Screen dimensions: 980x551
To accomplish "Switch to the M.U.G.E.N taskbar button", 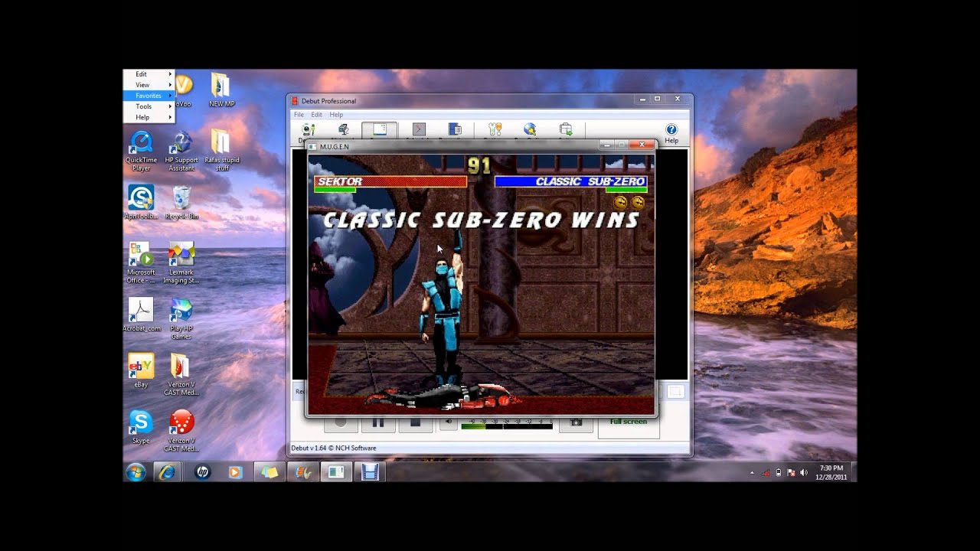I will [x=336, y=472].
